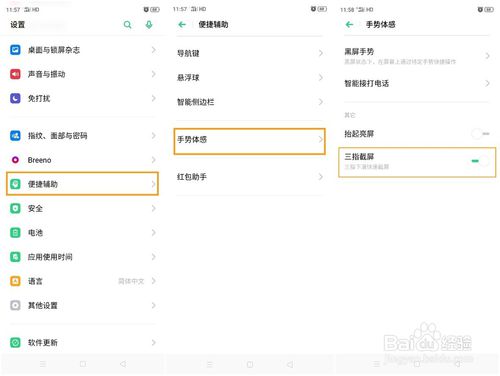Tap the blue 指纹、面部与密码 icon
500x376 pixels.
click(15, 136)
